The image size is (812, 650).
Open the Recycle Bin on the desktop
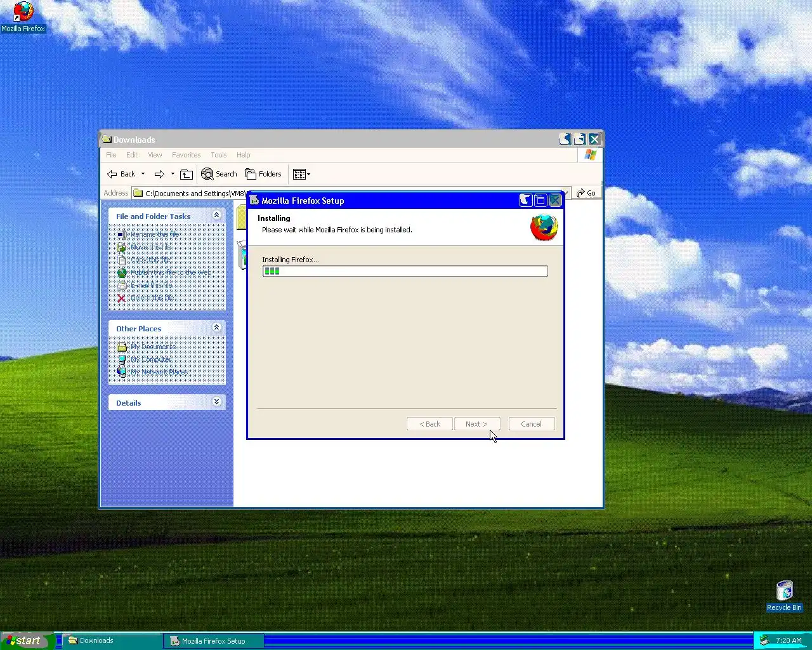coord(784,596)
